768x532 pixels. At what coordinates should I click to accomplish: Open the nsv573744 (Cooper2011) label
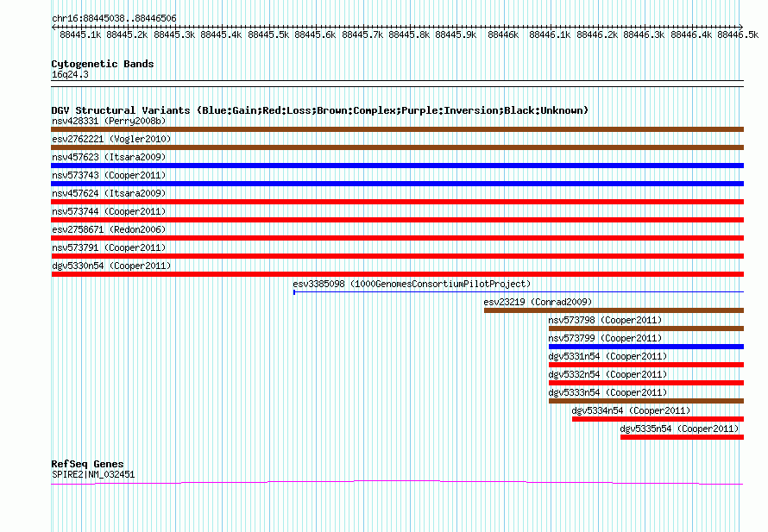click(x=109, y=211)
